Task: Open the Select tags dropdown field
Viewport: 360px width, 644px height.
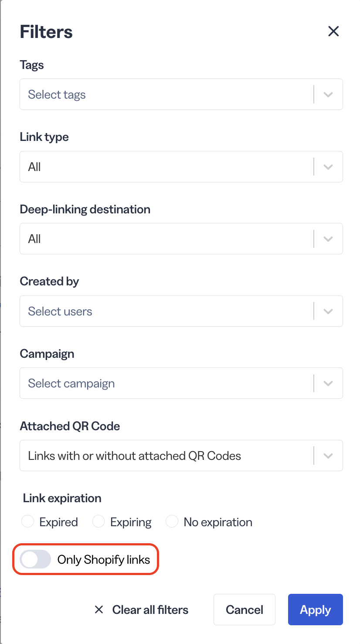Action: 181,94
